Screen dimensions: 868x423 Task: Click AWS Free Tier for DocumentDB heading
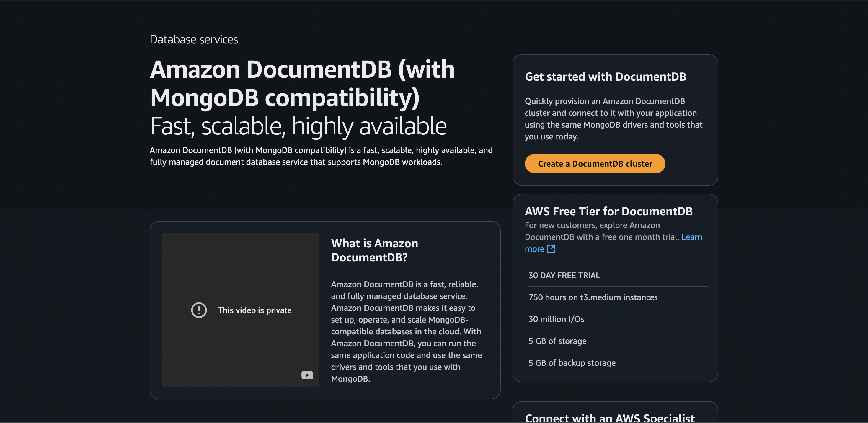pos(608,211)
